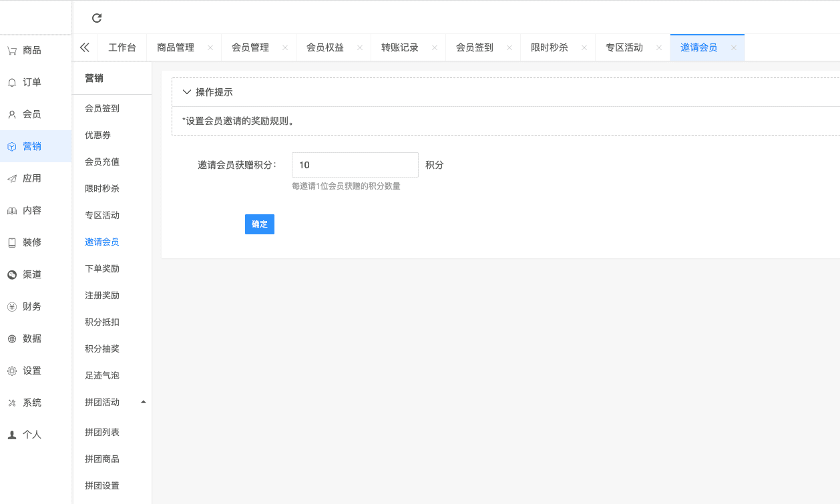Collapse the 操作提示 panel

point(187,92)
